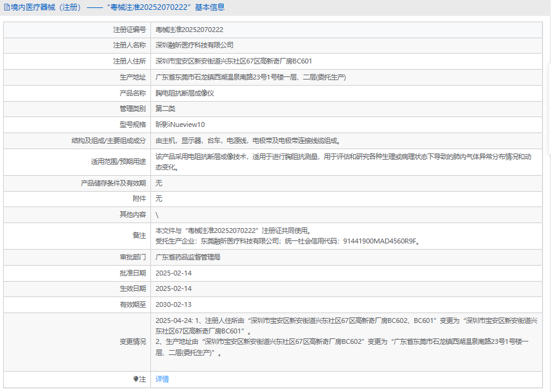Click the 生效日期 label
Image resolution: width=551 pixels, height=392 pixels.
coord(133,288)
